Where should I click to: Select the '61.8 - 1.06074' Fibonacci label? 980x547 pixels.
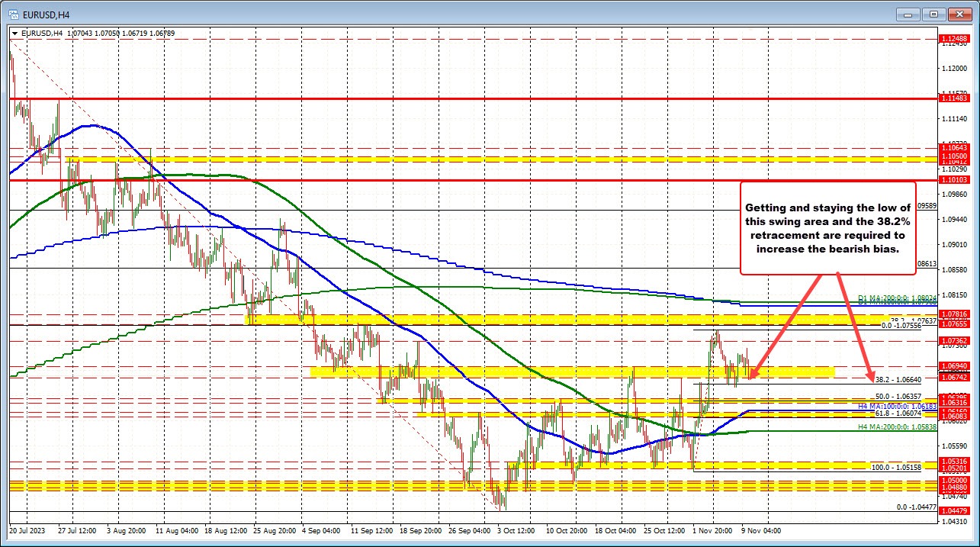[899, 412]
